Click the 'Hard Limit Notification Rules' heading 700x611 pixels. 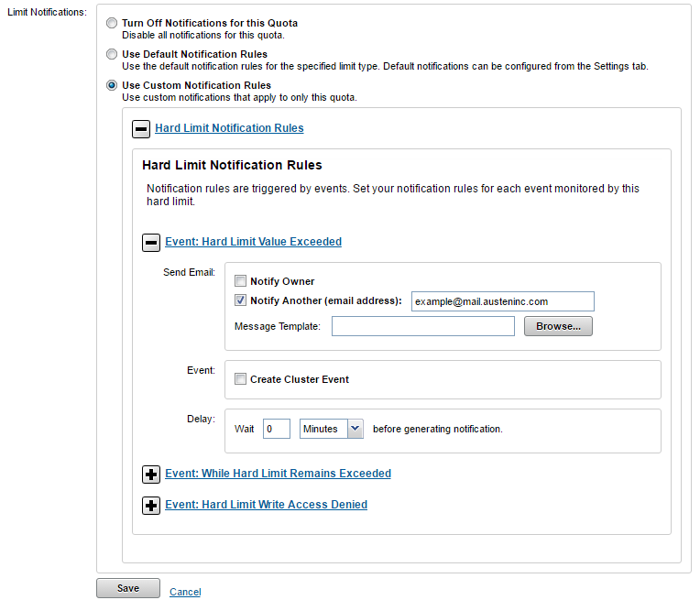(x=232, y=165)
